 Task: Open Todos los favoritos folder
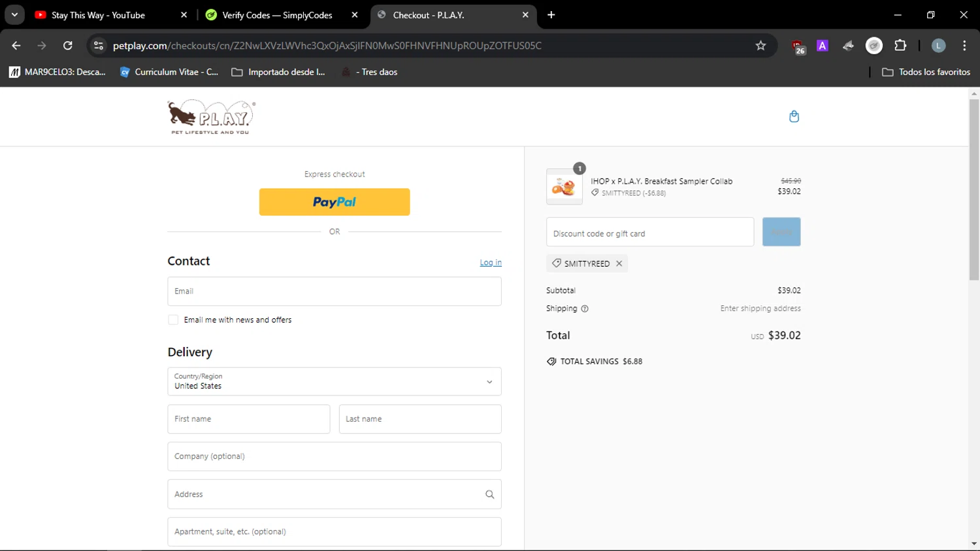click(926, 72)
